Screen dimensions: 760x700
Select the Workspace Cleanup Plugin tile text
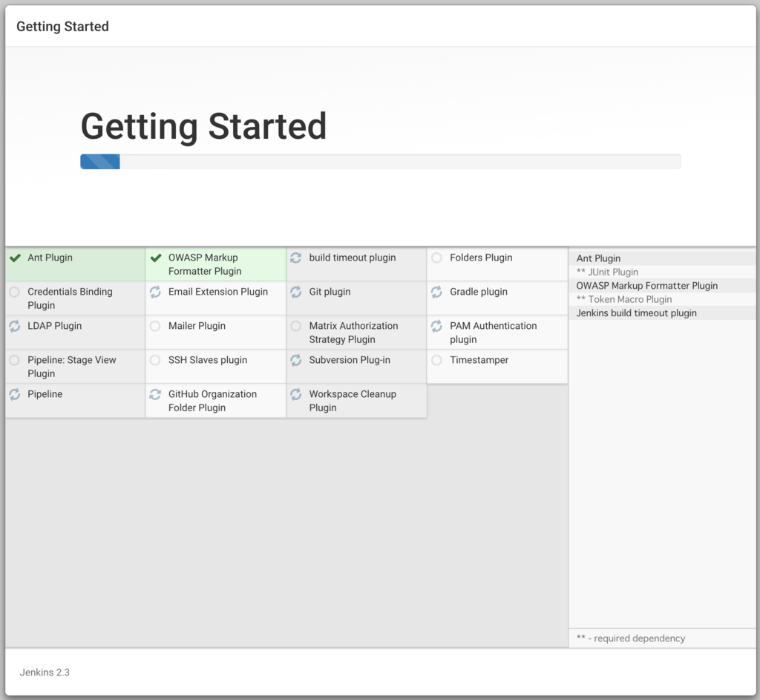click(x=353, y=402)
